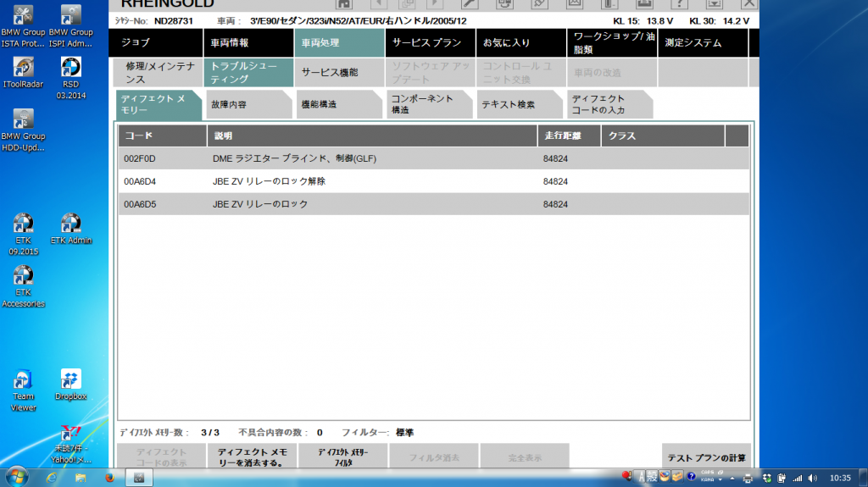
Task: Select fault code 00A6D5 row
Action: click(x=433, y=203)
